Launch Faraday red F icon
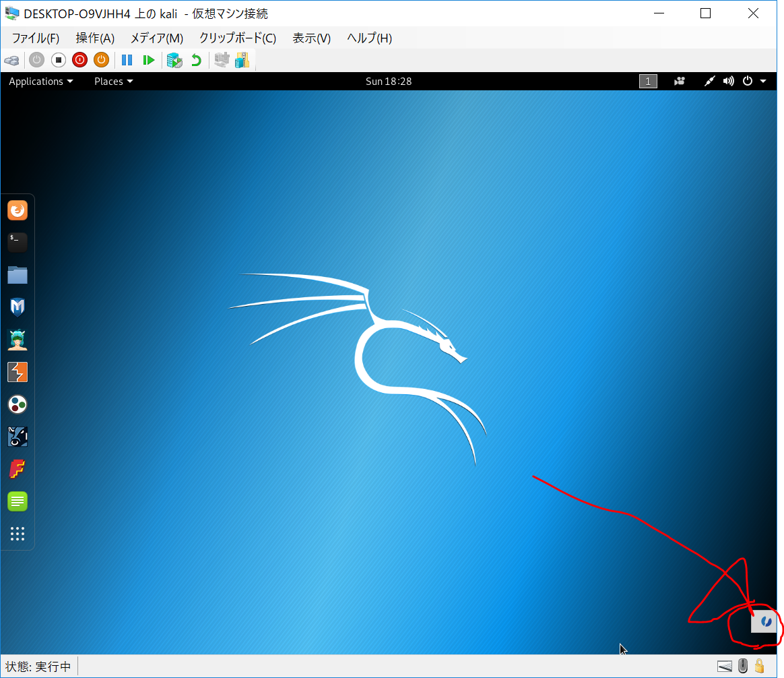Viewport: 784px width, 678px height. click(x=18, y=469)
